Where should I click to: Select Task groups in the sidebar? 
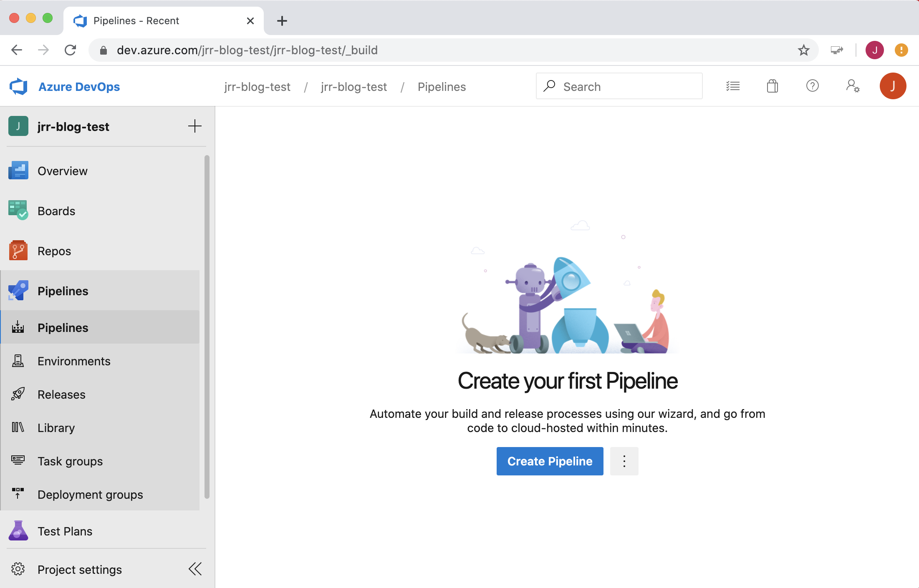[x=70, y=461]
